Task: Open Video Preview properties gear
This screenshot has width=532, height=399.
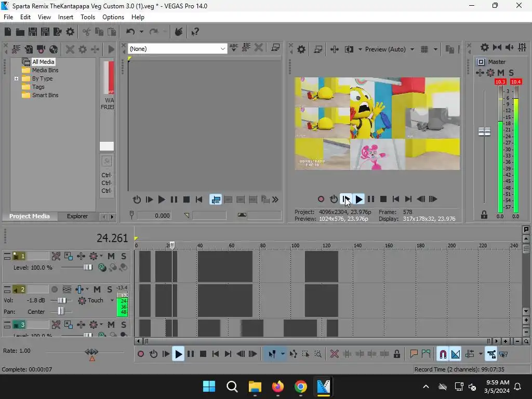Action: [x=301, y=49]
